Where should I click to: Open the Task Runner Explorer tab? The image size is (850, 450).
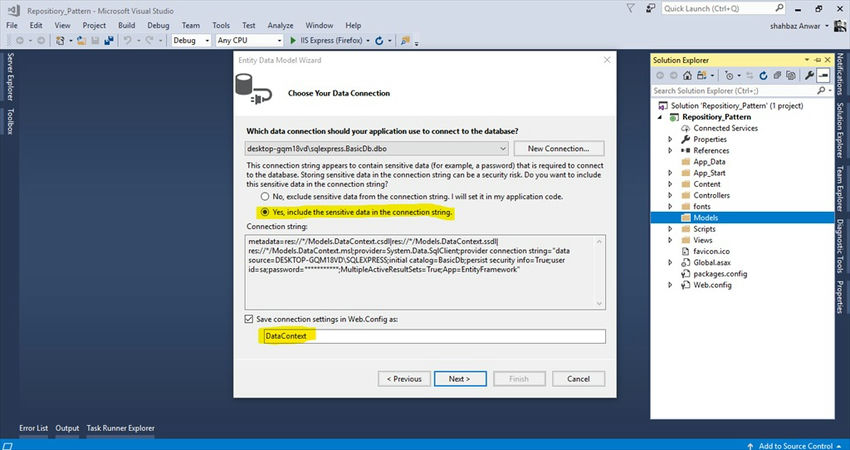[x=120, y=428]
